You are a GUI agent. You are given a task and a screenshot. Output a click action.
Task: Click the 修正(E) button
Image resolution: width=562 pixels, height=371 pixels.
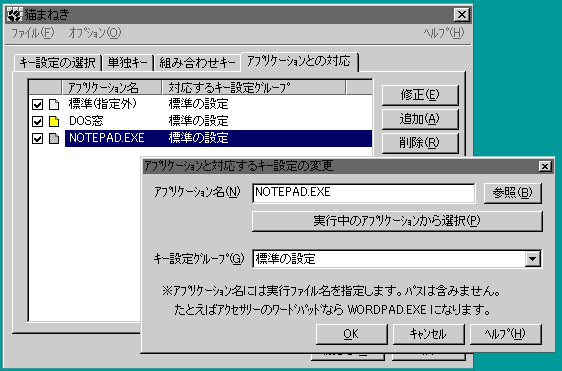pos(420,95)
